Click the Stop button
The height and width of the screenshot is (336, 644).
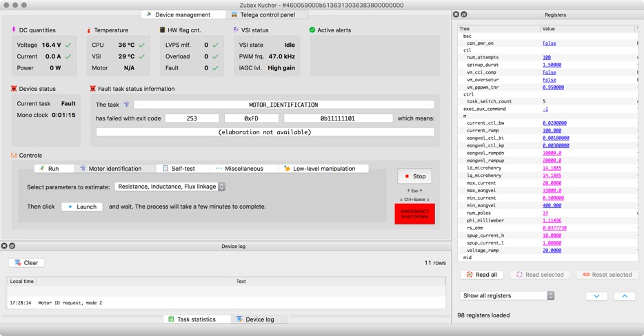[414, 176]
